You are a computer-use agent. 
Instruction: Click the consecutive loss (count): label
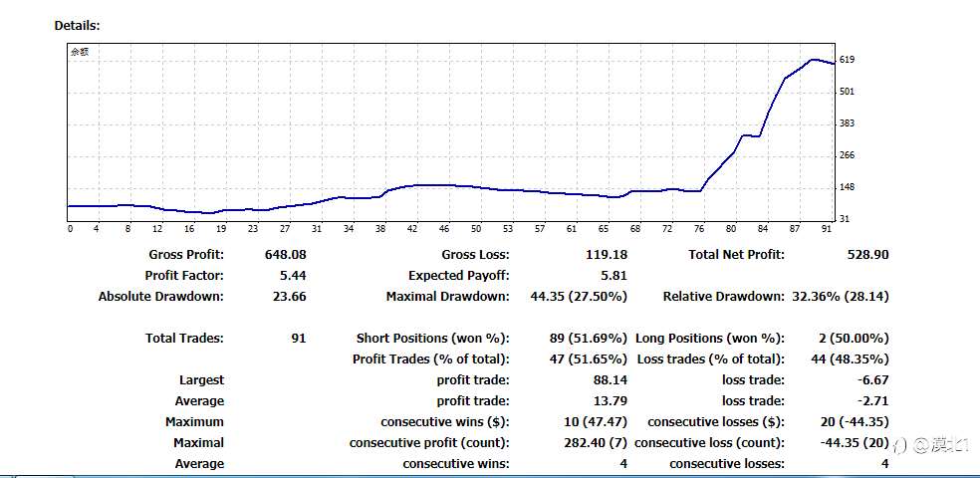point(709,443)
